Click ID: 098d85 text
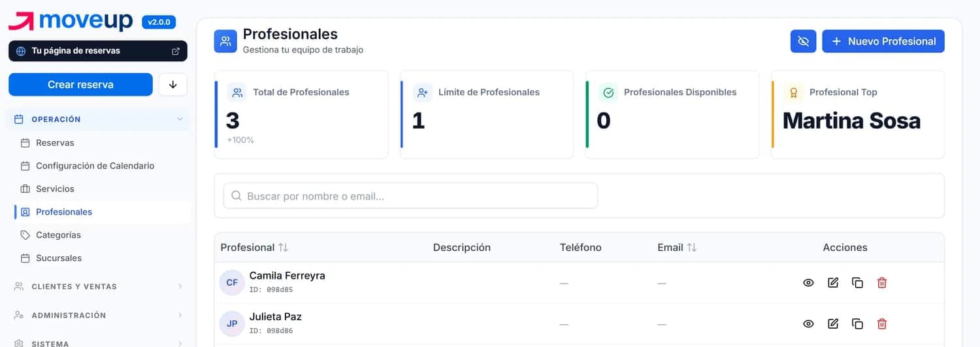 click(270, 289)
